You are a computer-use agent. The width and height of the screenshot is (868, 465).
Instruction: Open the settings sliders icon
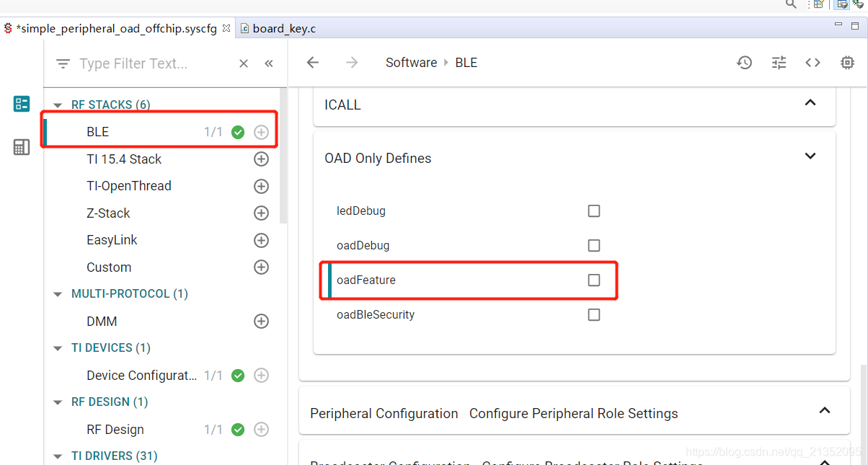point(779,63)
